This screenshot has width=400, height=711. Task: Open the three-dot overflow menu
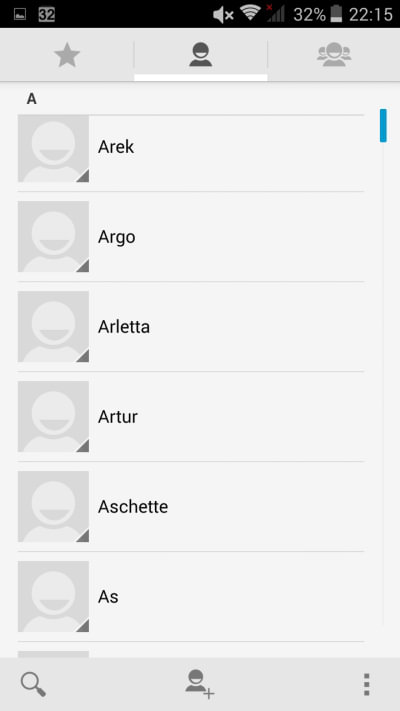tap(366, 685)
